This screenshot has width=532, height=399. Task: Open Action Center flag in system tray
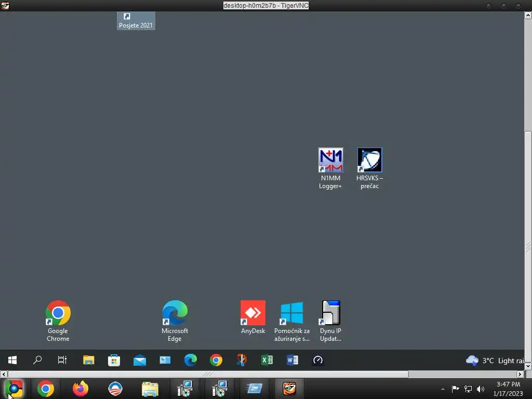455,389
